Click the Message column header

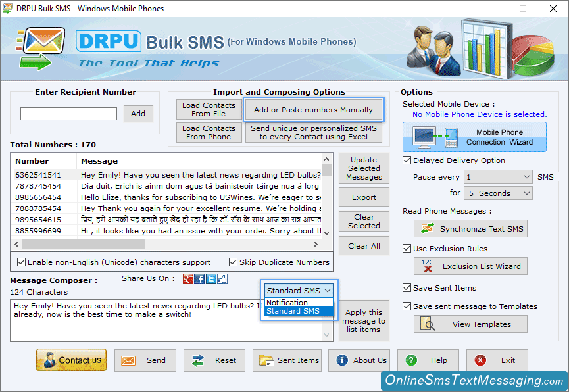(x=199, y=161)
